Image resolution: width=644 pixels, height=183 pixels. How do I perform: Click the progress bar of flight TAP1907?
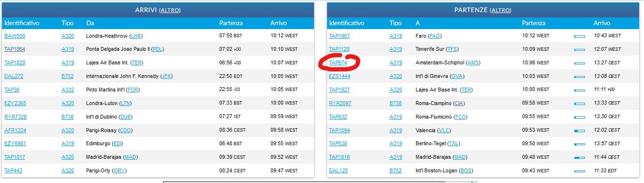pyautogui.click(x=579, y=36)
